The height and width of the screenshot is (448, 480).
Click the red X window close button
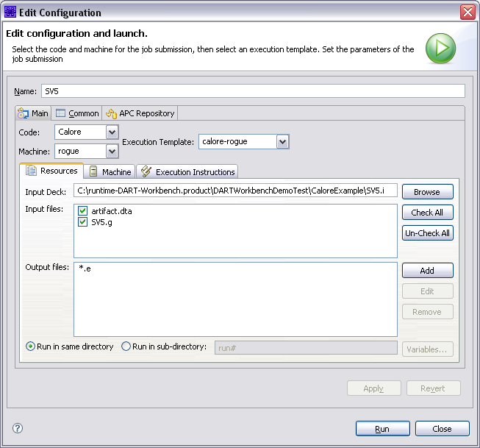pyautogui.click(x=468, y=13)
